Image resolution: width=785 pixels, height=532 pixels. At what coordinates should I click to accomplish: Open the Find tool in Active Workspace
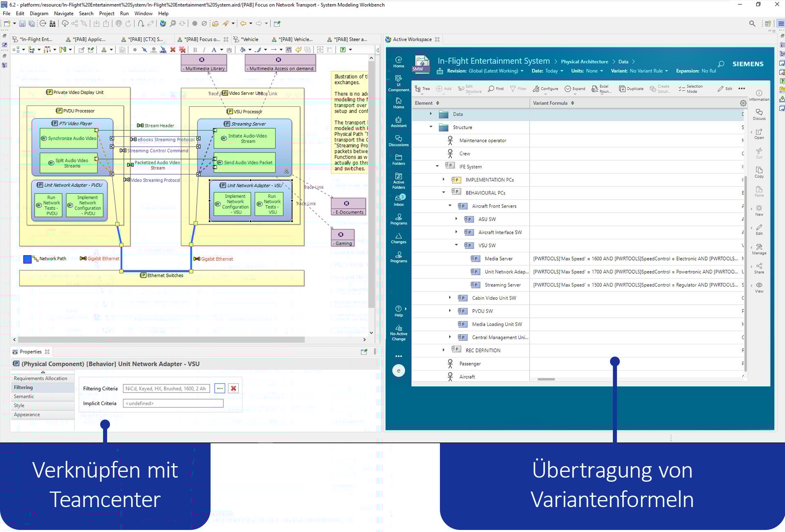pos(495,88)
